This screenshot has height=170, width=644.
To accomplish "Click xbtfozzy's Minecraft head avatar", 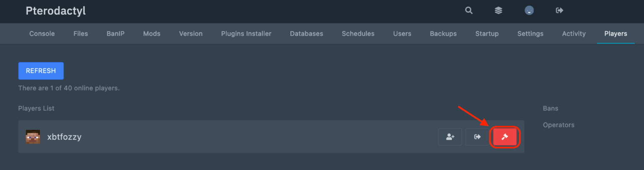I will pos(33,137).
